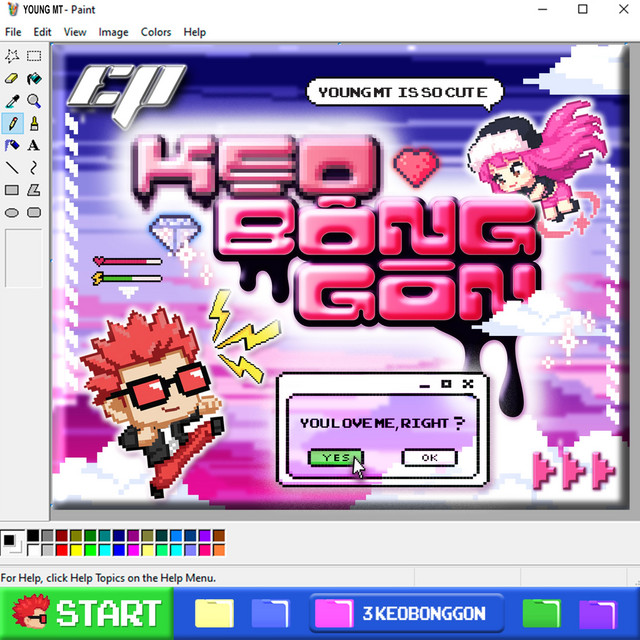
Task: Select the straight Line tool
Action: [12, 168]
